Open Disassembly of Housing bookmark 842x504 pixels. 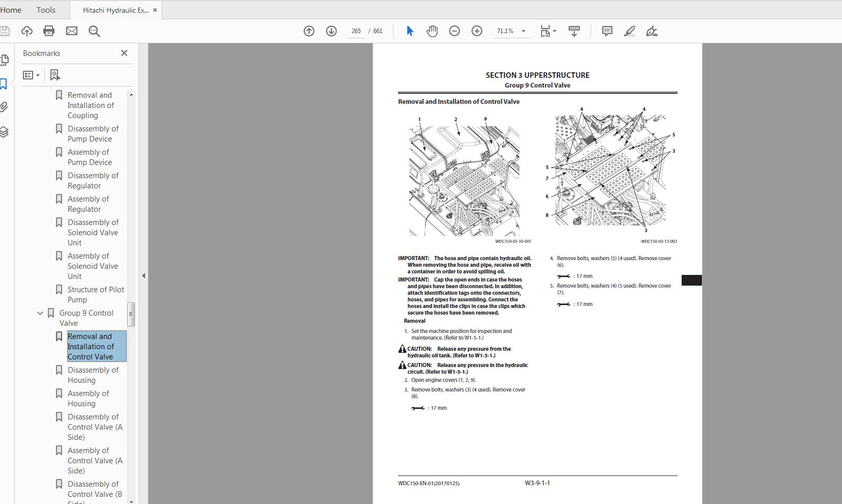(x=93, y=375)
